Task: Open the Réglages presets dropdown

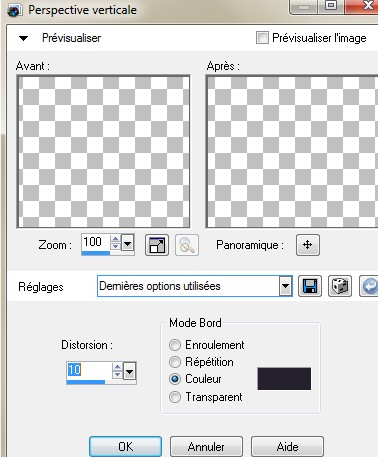Action: click(x=285, y=286)
